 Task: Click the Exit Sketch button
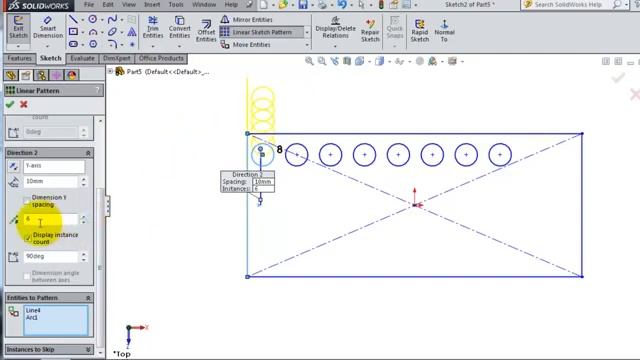18,27
